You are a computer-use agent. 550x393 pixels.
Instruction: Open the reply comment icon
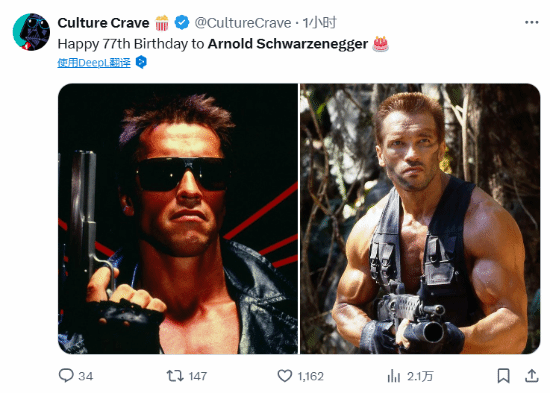pyautogui.click(x=66, y=376)
